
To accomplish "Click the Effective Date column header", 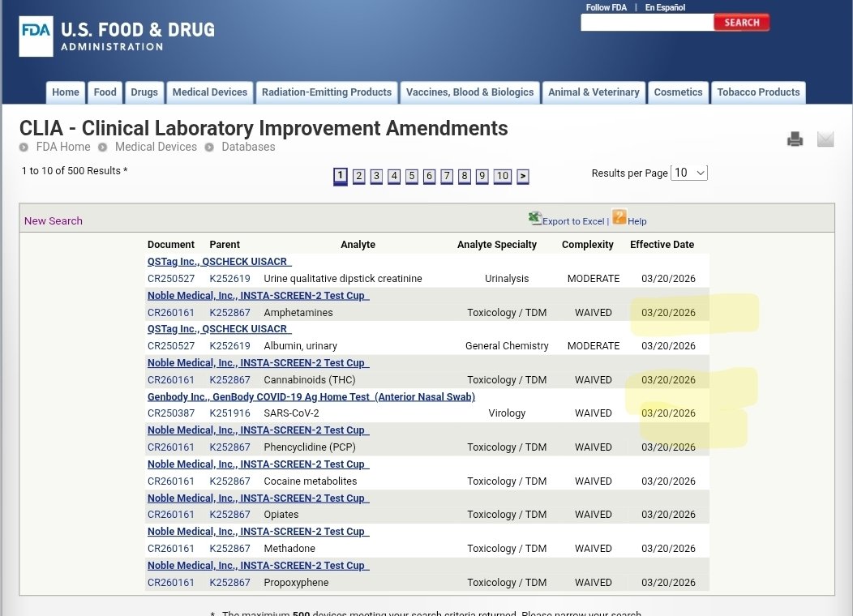I will point(662,245).
